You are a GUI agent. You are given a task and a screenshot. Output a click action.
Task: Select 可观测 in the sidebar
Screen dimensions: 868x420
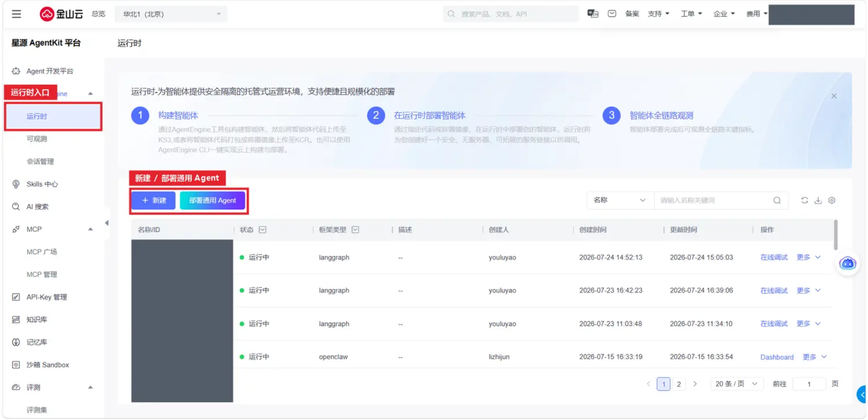point(37,139)
